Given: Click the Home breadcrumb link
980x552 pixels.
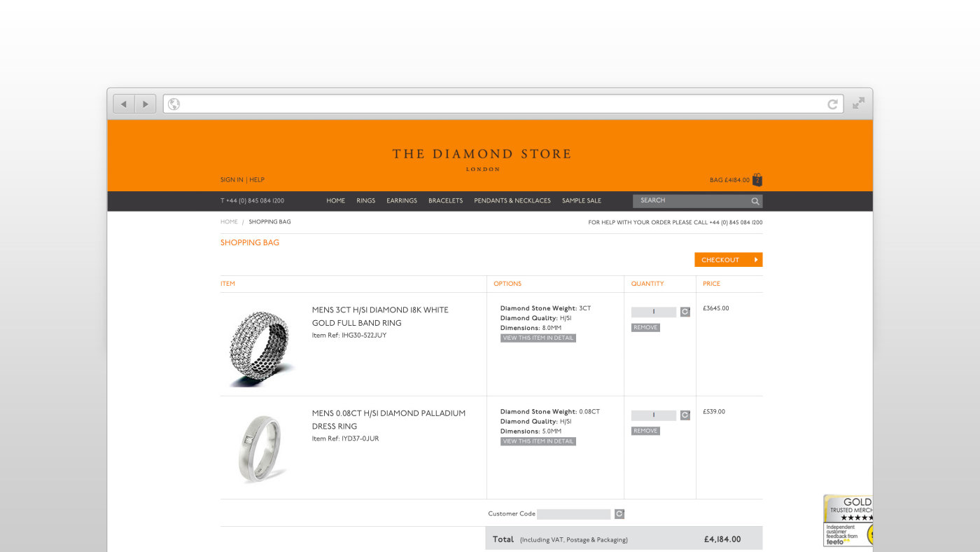Looking at the screenshot, I should tap(229, 221).
